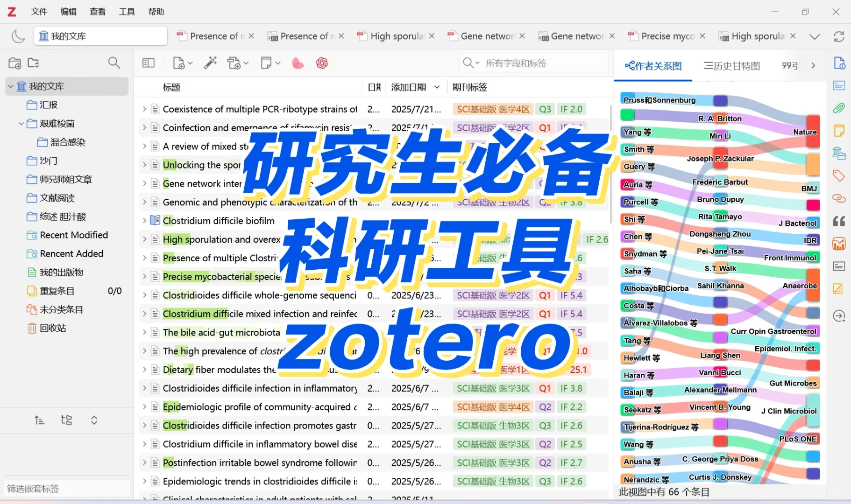851x504 pixels.
Task: Open the 添加日期 column sort dropdown
Action: [x=437, y=87]
